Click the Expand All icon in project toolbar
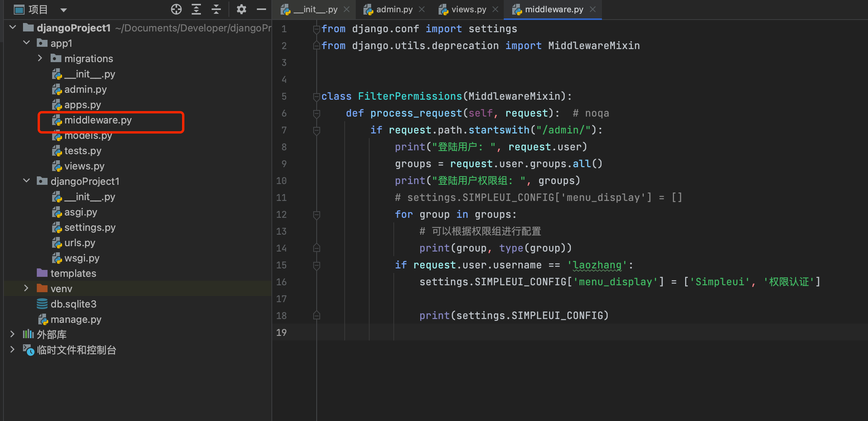This screenshot has height=421, width=868. [x=196, y=9]
